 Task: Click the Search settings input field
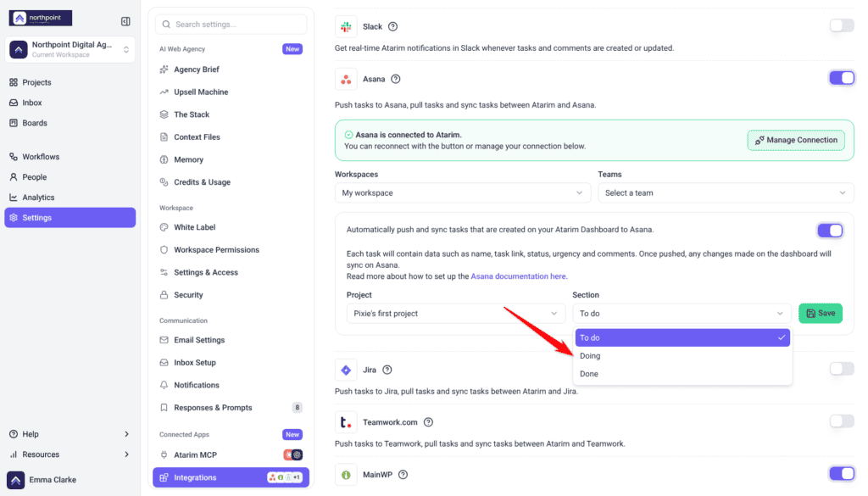click(231, 25)
